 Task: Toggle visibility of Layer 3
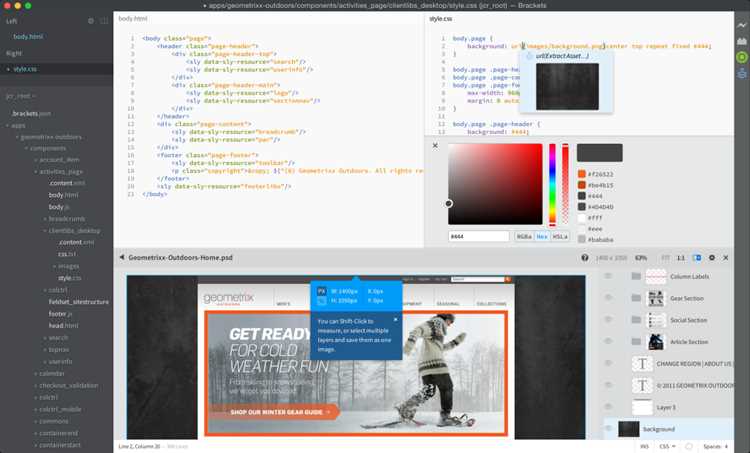coord(608,407)
